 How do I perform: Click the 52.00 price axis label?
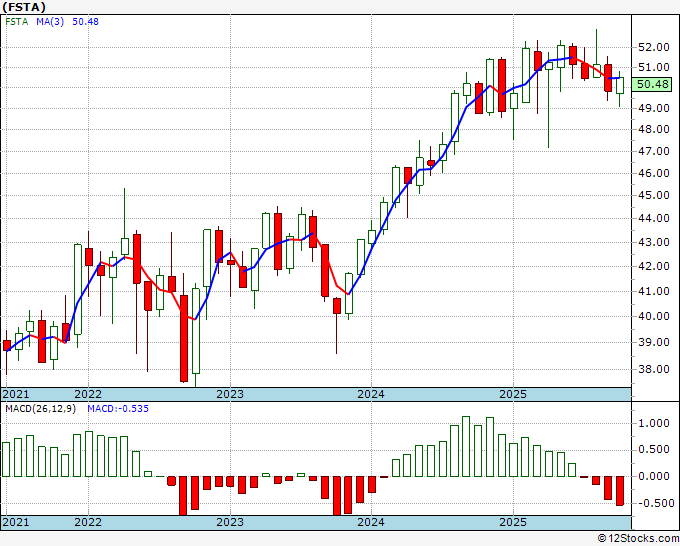coord(654,47)
